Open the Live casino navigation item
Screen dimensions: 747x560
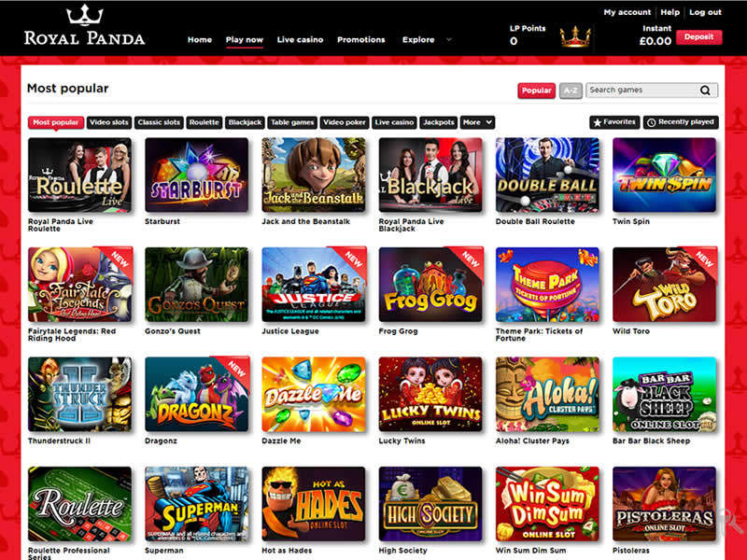pos(300,40)
